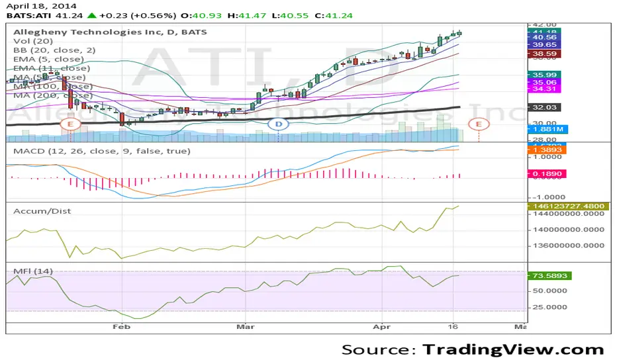Click the '+0.23 (+0.56%)' change value
The height and width of the screenshot is (364, 617).
(x=138, y=16)
